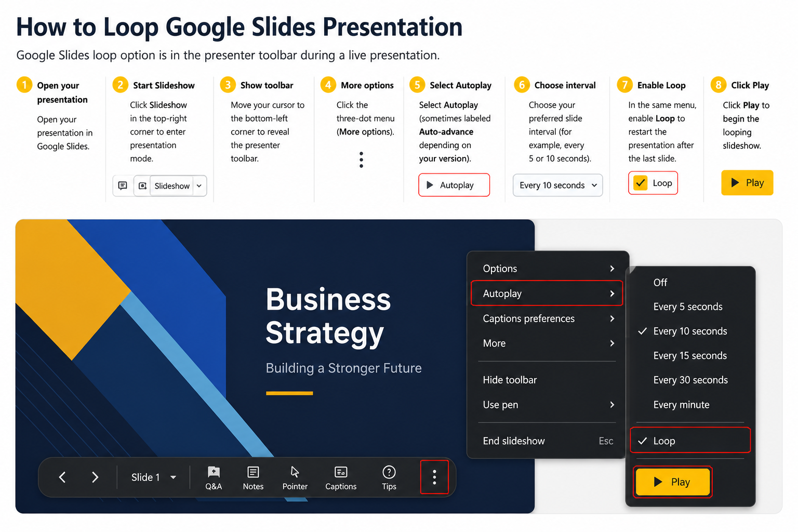Click the Building a Stronger Future subtitle
This screenshot has width=798, height=532.
pos(343,368)
